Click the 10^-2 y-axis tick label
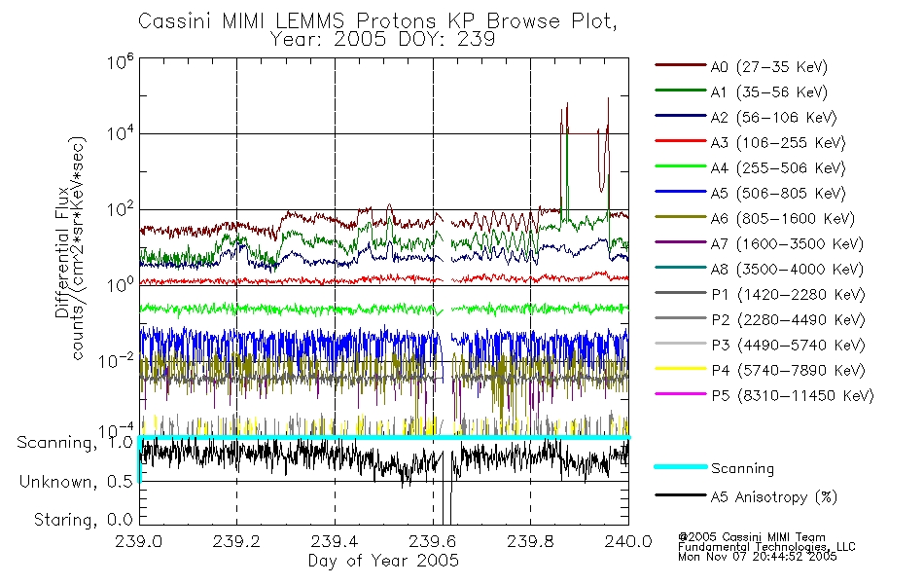 117,360
